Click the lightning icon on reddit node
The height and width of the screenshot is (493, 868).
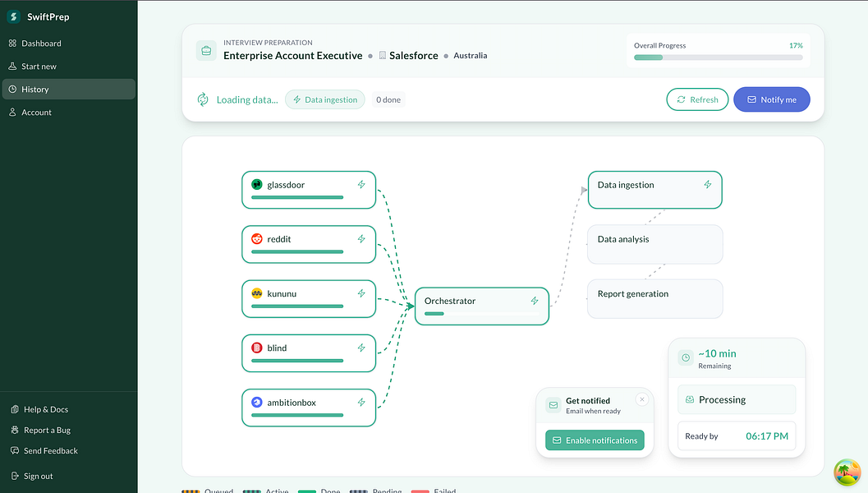click(361, 239)
